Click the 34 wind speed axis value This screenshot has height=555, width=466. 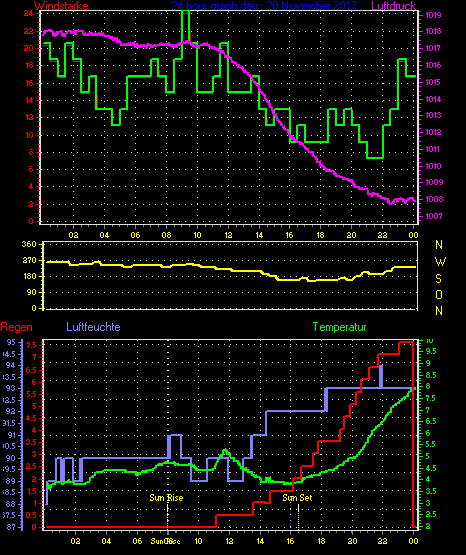coord(29,13)
